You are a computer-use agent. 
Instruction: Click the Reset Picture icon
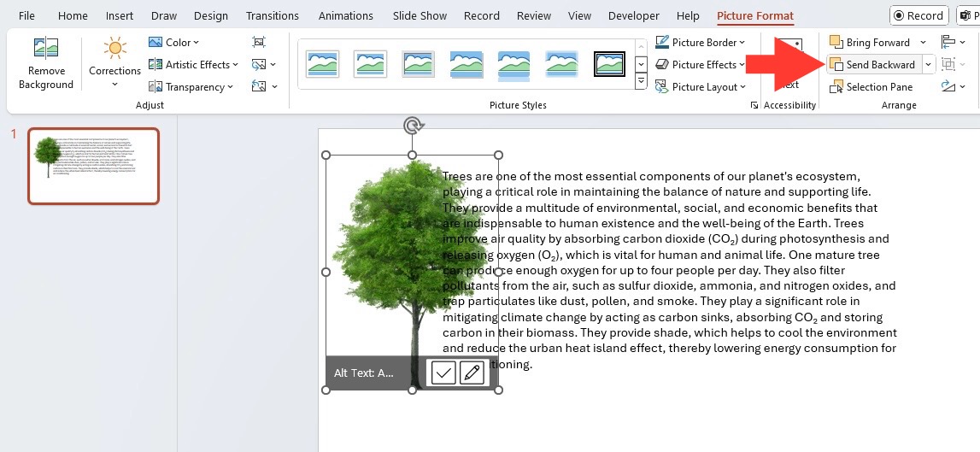point(259,87)
